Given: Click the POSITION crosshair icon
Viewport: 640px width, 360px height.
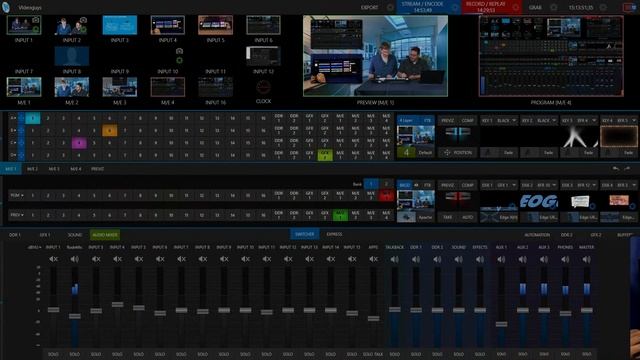Looking at the screenshot, I should tap(447, 153).
